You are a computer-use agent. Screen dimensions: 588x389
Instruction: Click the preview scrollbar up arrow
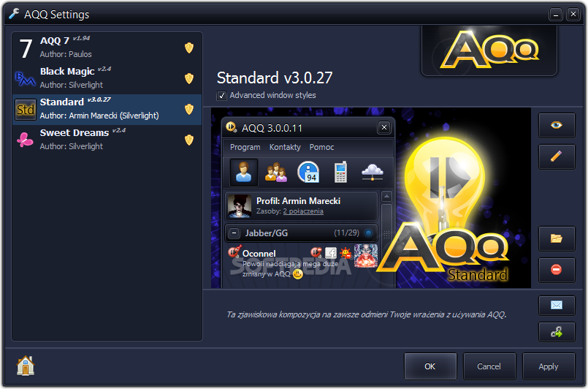pos(386,197)
